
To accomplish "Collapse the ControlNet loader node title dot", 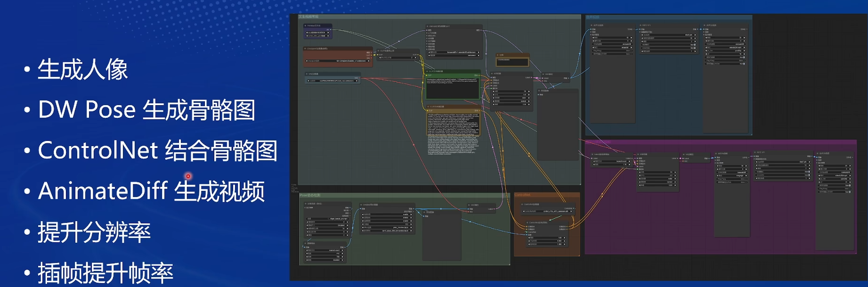I will tap(523, 205).
